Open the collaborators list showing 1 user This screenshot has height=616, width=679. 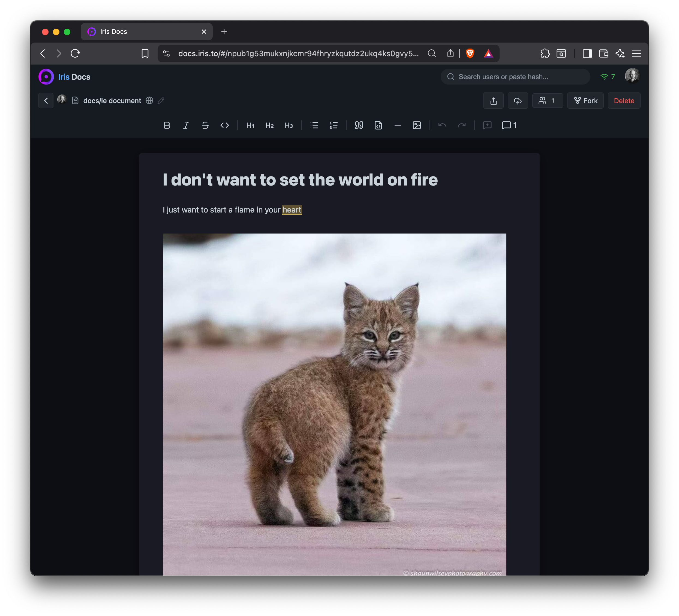(547, 100)
